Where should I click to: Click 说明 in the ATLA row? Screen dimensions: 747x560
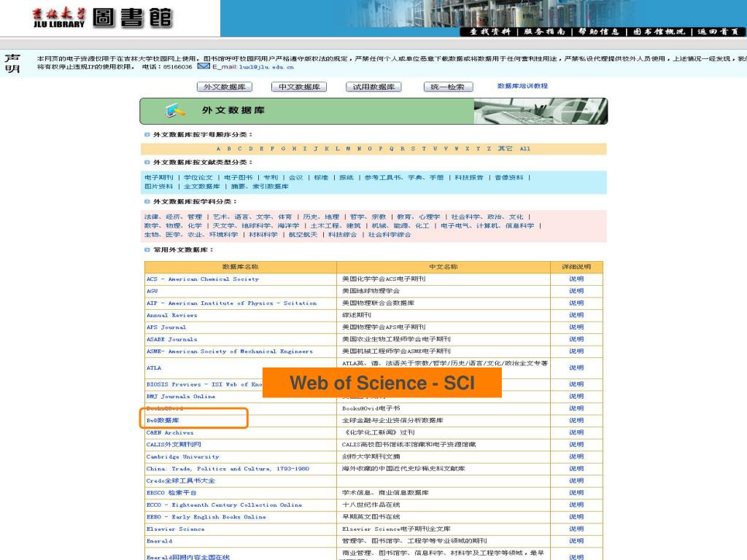coord(576,367)
